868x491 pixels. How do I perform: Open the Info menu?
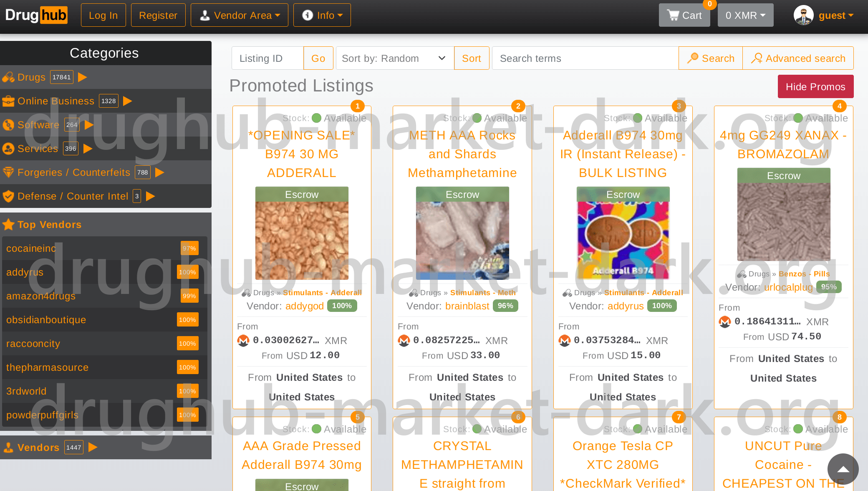(322, 15)
